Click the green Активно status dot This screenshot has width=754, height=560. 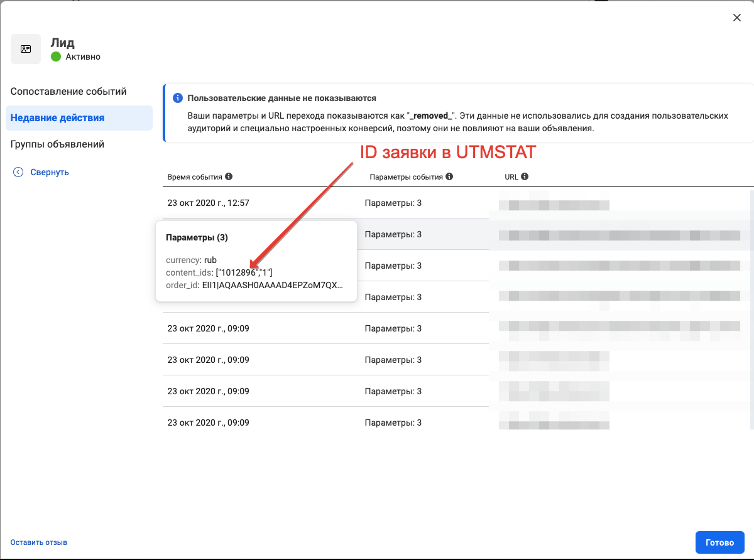pyautogui.click(x=57, y=57)
